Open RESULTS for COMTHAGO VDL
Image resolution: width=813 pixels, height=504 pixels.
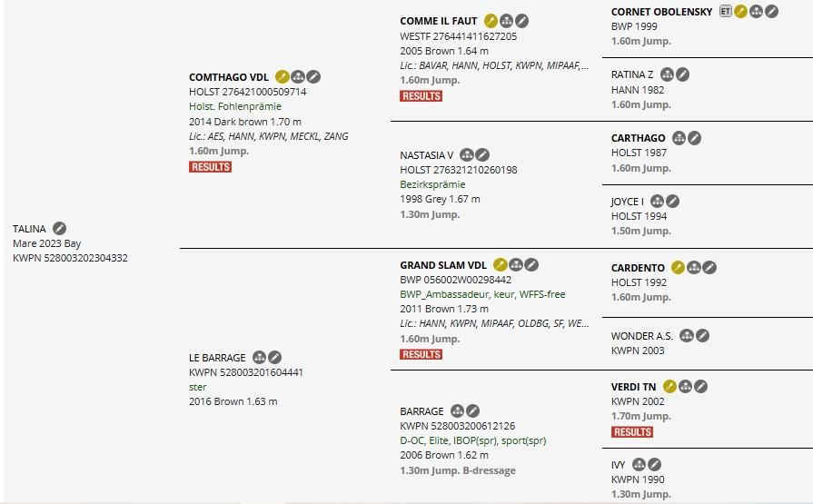(210, 167)
